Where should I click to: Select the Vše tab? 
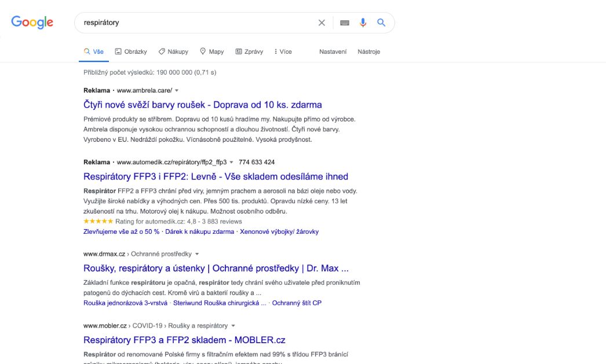tap(94, 52)
